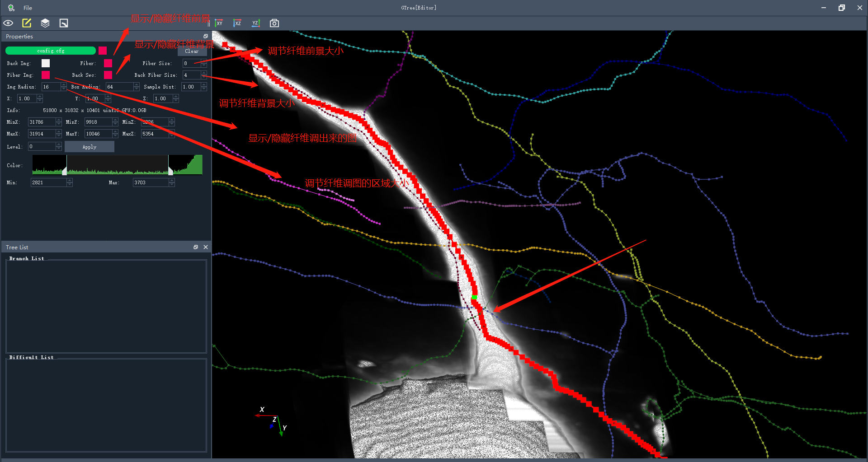Toggle the Back Img visibility square
Viewport: 868px width, 462px height.
[46, 63]
